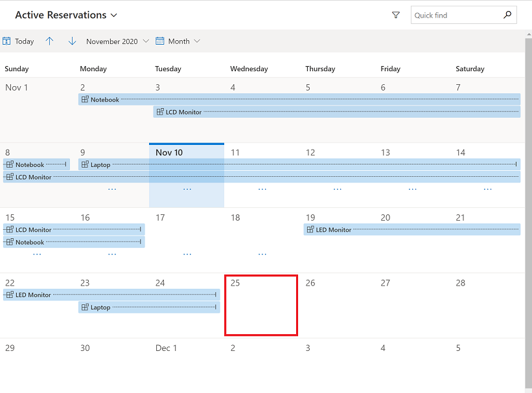Open the filter icon in the toolbar

coord(395,15)
